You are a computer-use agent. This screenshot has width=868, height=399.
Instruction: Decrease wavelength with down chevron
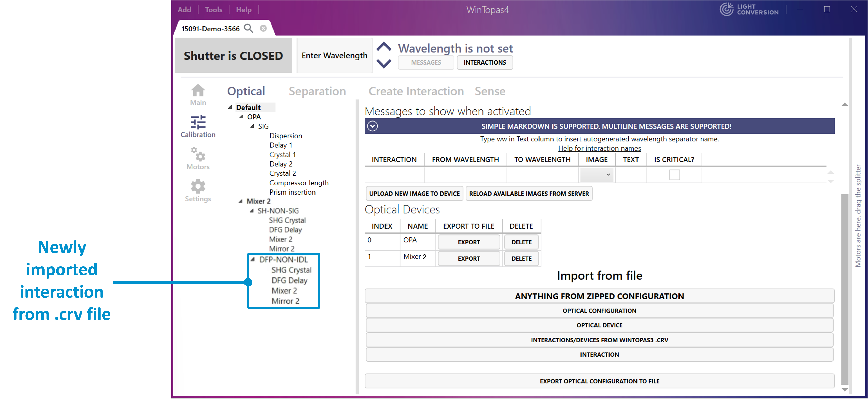pyautogui.click(x=384, y=63)
